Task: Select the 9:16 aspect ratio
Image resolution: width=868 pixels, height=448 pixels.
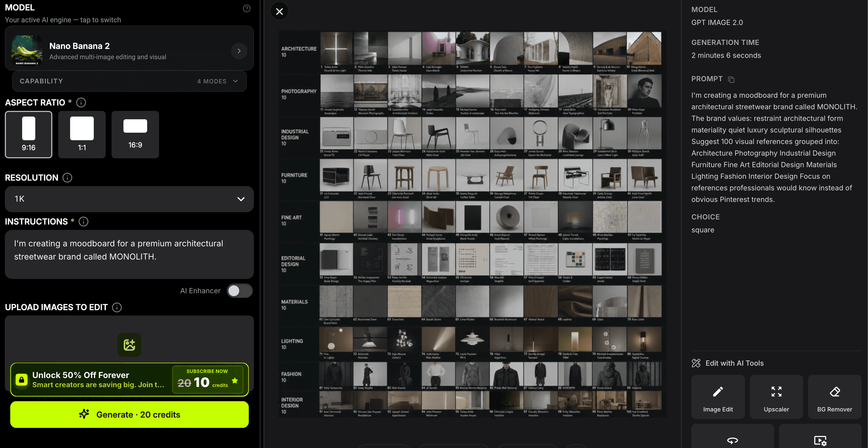Action: (29, 134)
